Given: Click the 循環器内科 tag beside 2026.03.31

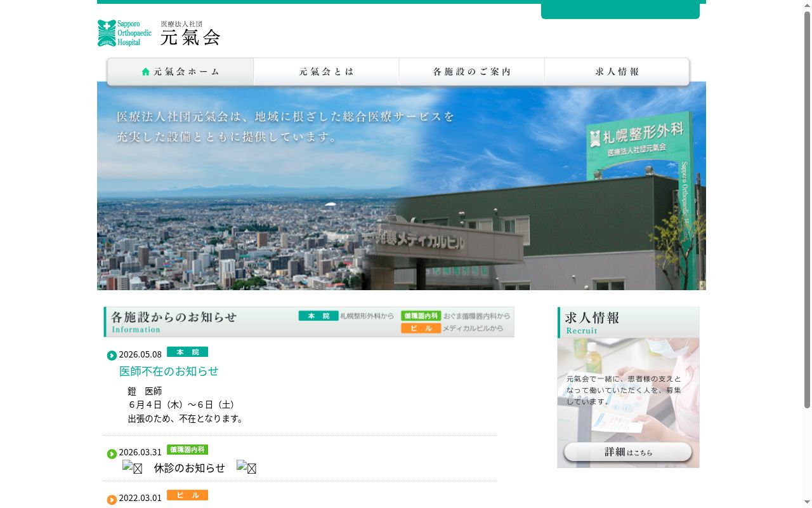Looking at the screenshot, I should coord(187,450).
